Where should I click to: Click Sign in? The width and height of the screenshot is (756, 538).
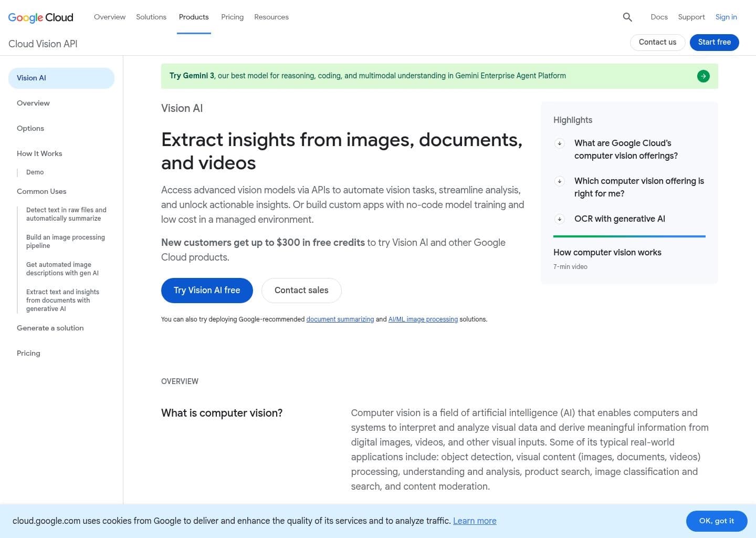click(x=726, y=17)
